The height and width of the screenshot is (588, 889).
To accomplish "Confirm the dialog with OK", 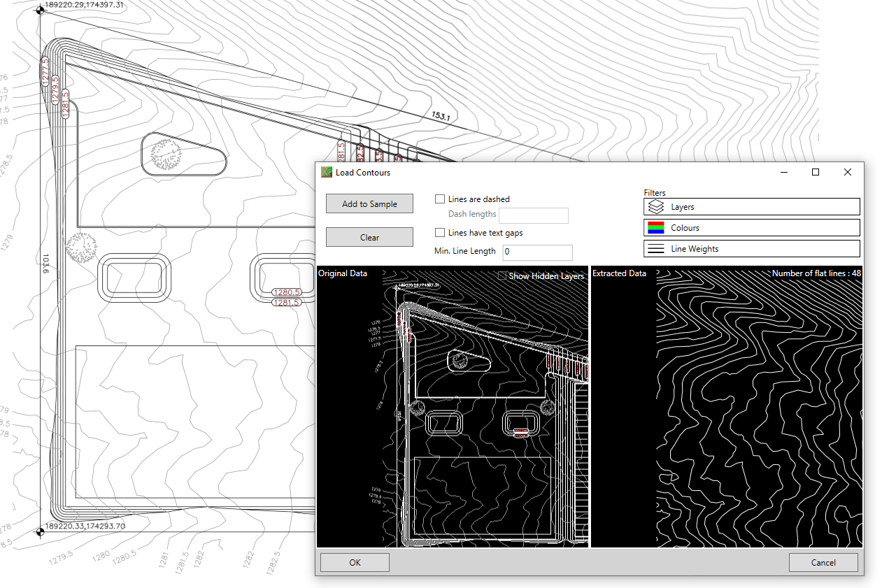I will point(354,562).
